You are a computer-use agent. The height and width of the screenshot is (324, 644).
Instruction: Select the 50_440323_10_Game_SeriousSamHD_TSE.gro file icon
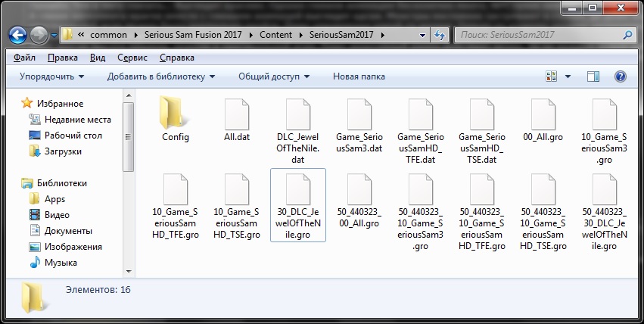[543, 189]
